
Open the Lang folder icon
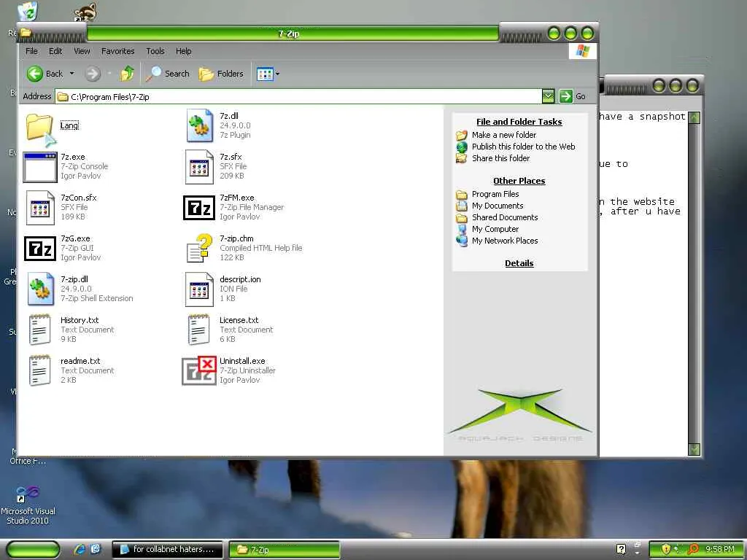point(40,127)
